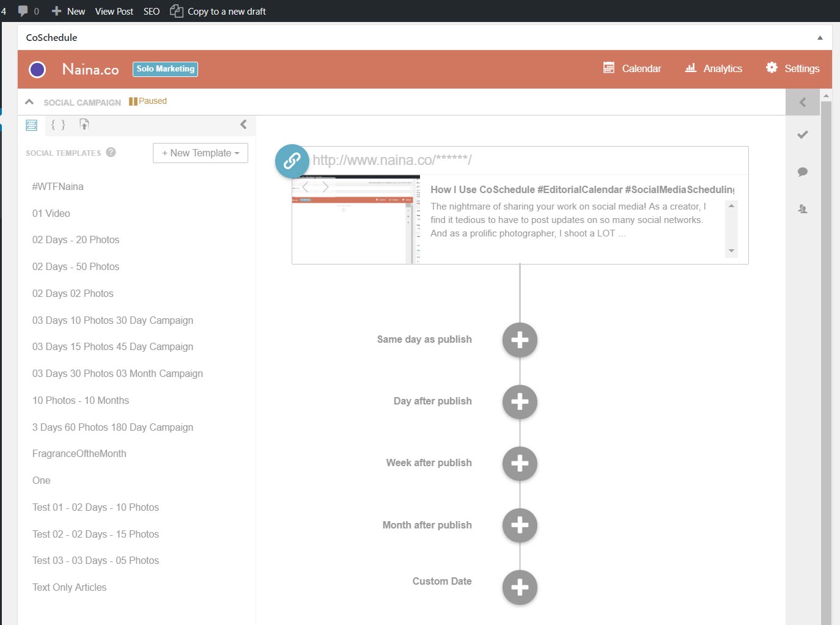Add message for Month after publish
The width and height of the screenshot is (840, 625).
coord(520,525)
